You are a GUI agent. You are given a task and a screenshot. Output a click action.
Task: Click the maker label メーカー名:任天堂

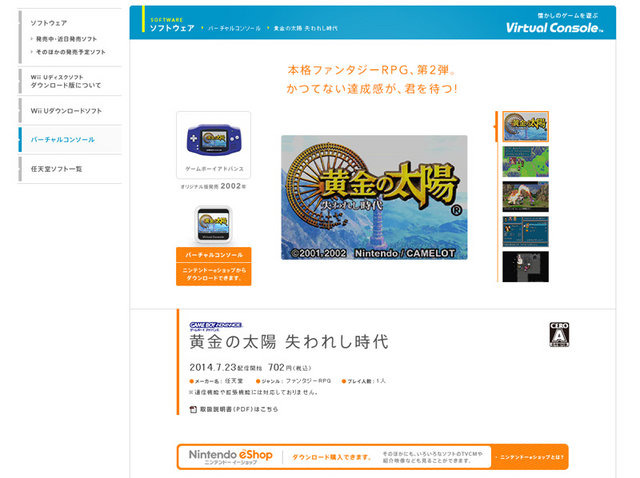pos(216,381)
